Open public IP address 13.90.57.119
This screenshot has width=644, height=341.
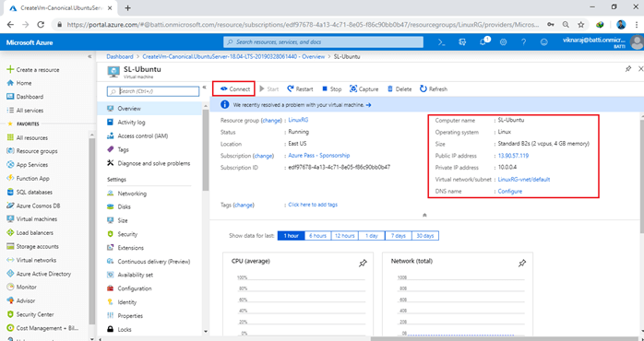[x=513, y=156]
